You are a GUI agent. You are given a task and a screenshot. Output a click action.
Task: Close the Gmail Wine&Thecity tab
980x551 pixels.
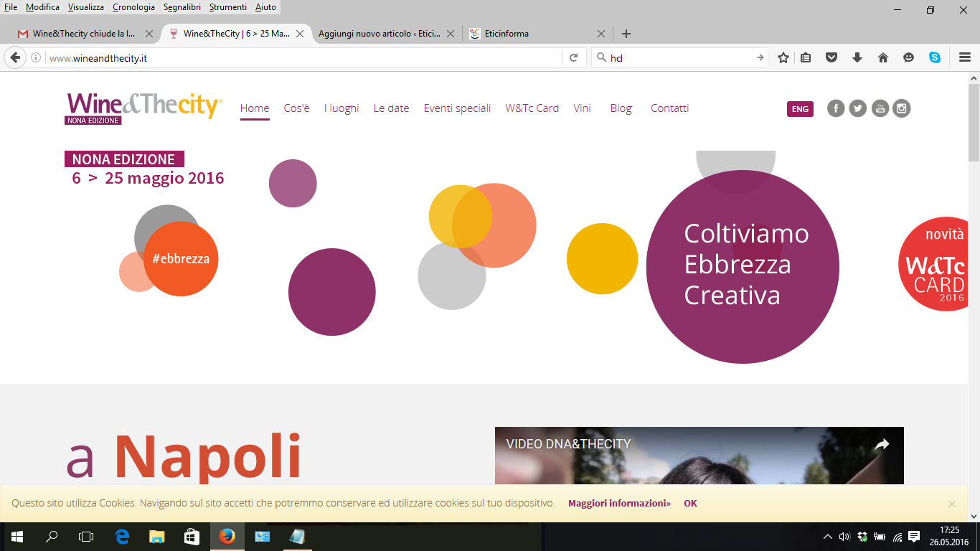(x=149, y=34)
